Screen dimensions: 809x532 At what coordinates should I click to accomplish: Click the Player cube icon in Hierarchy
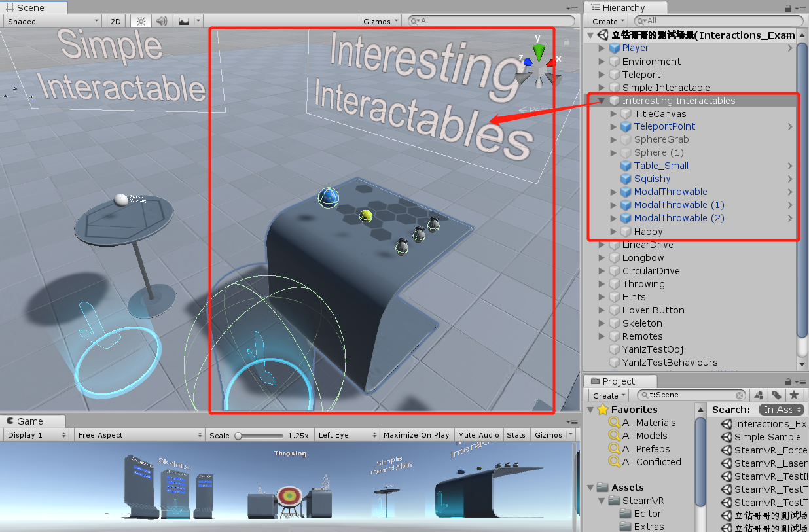(x=616, y=48)
